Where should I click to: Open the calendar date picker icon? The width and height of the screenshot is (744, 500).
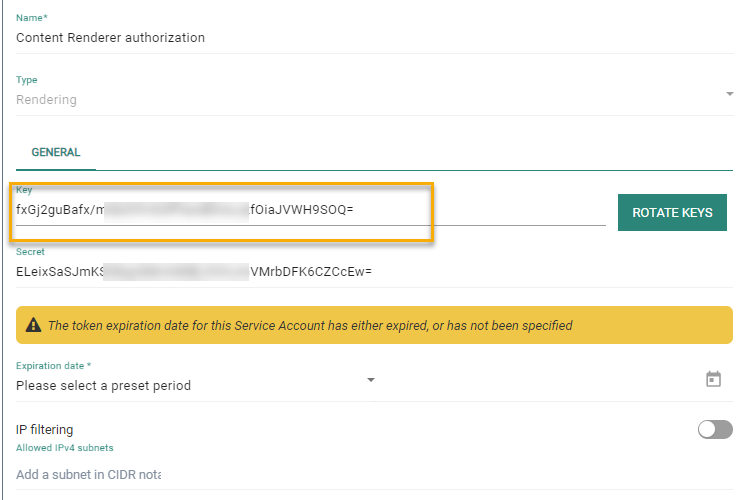pyautogui.click(x=713, y=379)
